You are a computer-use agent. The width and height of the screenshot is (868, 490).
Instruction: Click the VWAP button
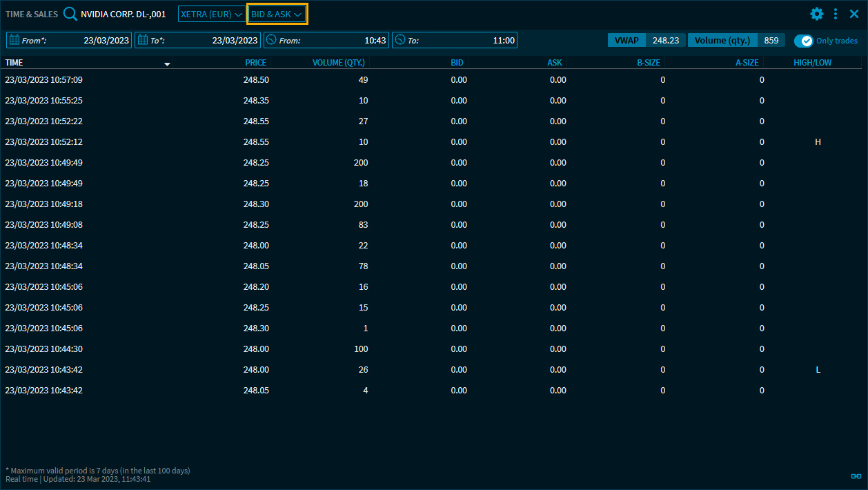[x=627, y=40]
